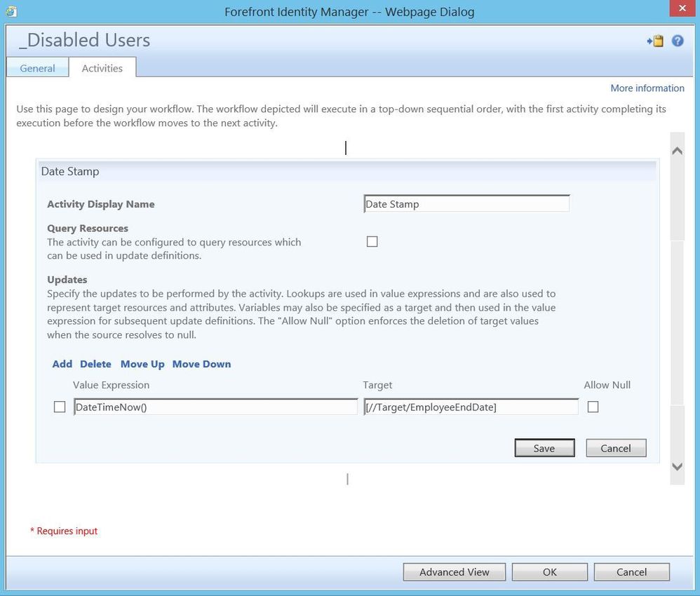Viewport: 700px width, 596px height.
Task: Save the Date Stamp activity
Action: pos(544,448)
